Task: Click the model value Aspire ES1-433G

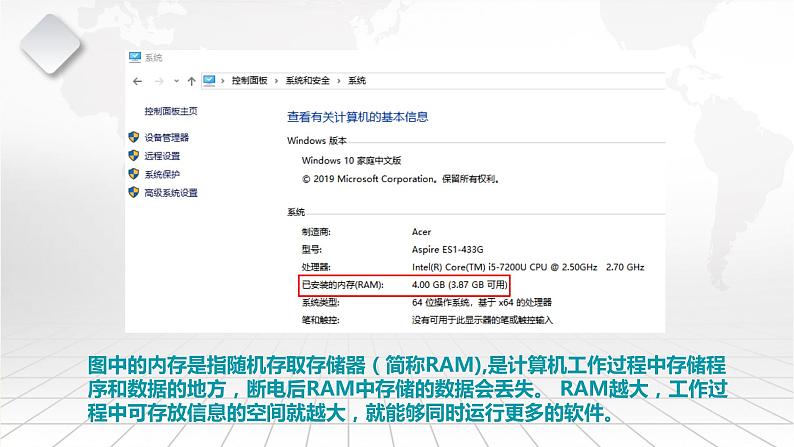Action: [448, 250]
